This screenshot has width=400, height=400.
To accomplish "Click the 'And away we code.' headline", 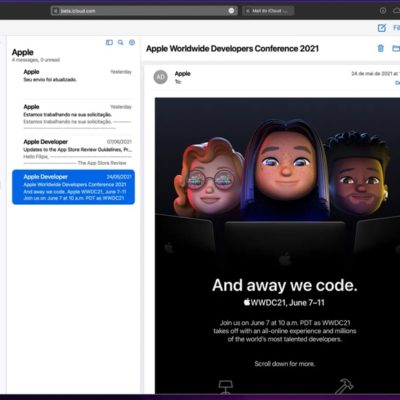I will [x=285, y=285].
